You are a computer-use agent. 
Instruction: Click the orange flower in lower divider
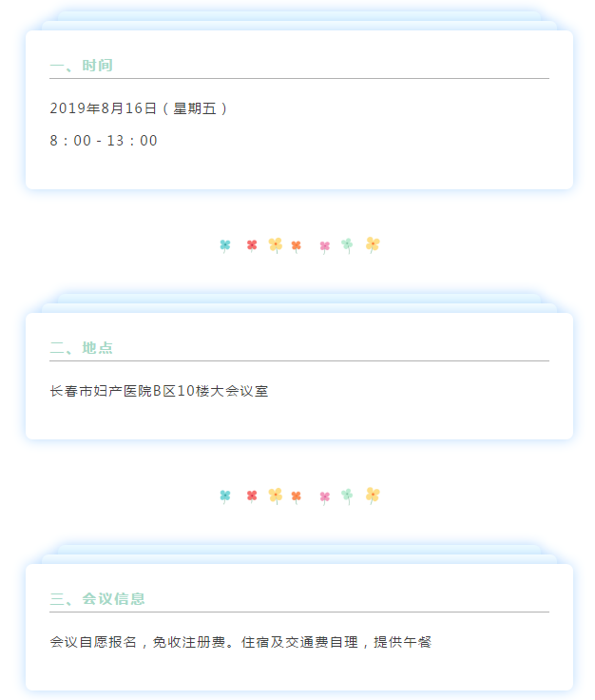pos(297,496)
